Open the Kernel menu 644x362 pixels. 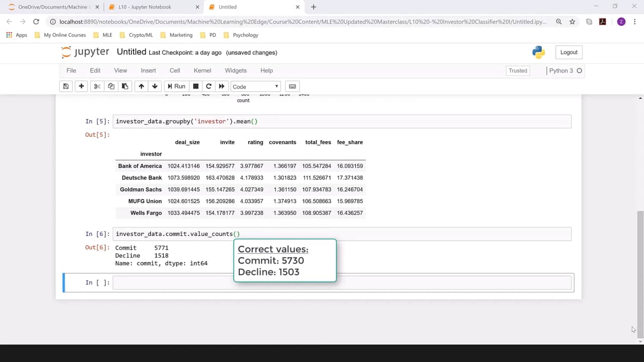click(202, 70)
